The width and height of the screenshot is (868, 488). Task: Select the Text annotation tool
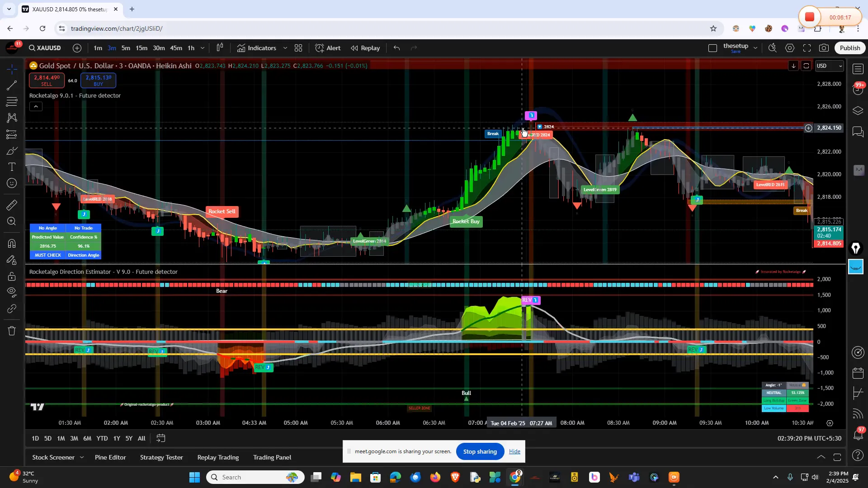click(x=11, y=167)
